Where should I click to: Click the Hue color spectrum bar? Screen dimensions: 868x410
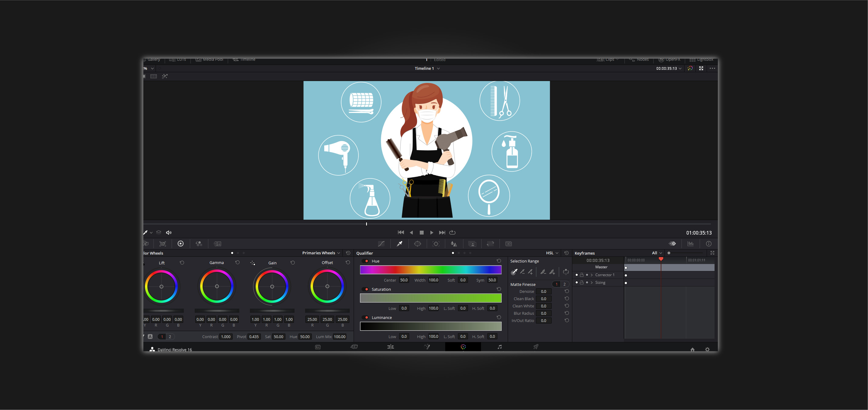point(430,270)
